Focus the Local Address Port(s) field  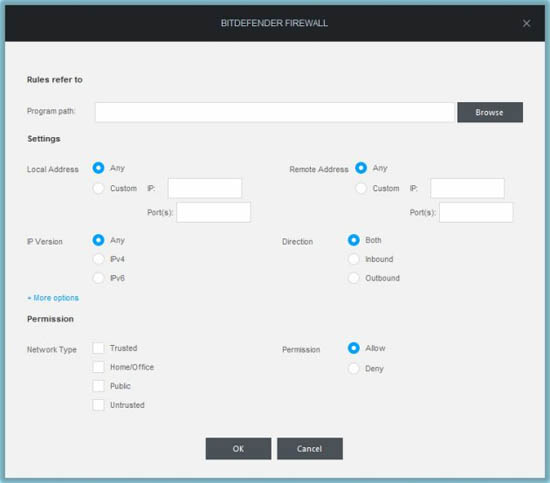[214, 212]
